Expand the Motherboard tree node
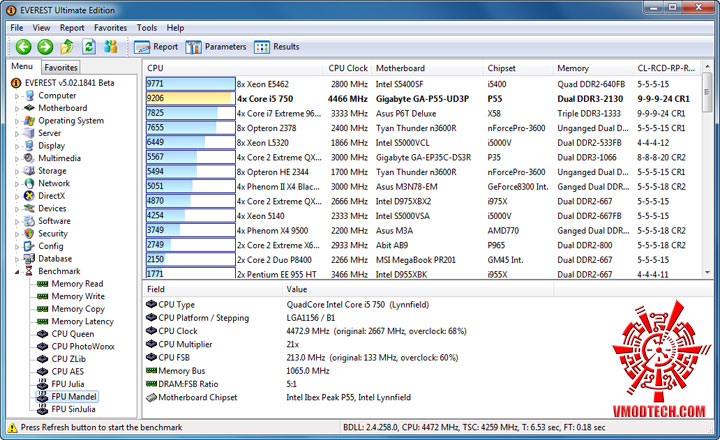This screenshot has height=440, width=720. [17, 109]
